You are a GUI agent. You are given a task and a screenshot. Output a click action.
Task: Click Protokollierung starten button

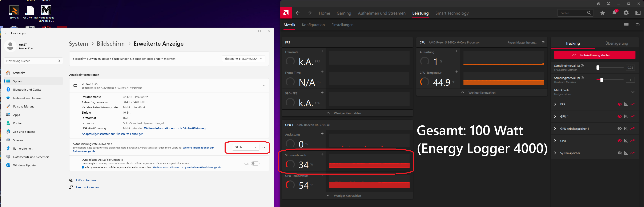click(x=595, y=55)
